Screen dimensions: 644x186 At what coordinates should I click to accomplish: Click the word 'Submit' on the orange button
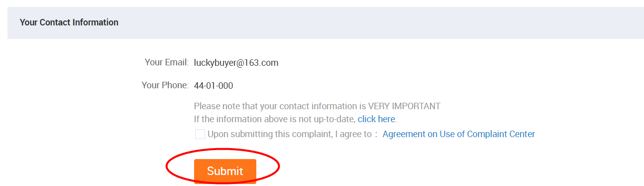[225, 171]
